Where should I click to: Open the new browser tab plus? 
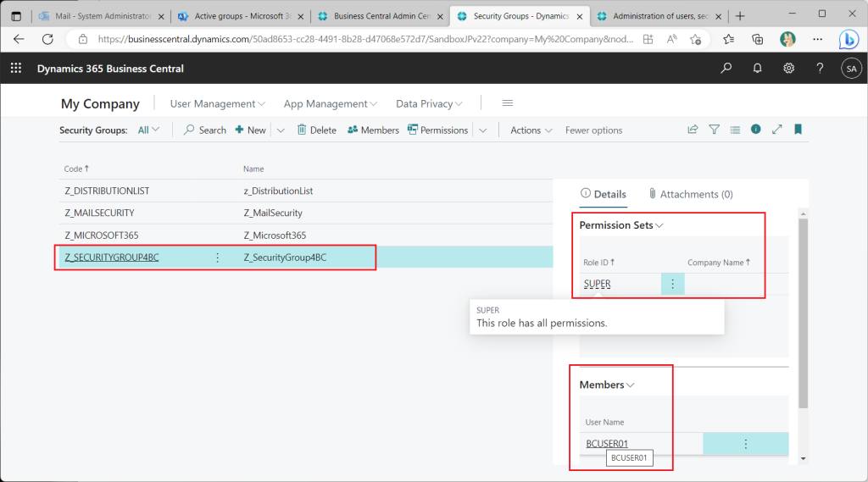click(x=740, y=16)
